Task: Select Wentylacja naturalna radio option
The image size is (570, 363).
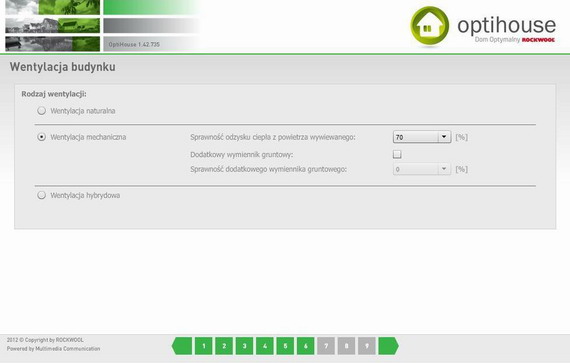Action: [41, 110]
